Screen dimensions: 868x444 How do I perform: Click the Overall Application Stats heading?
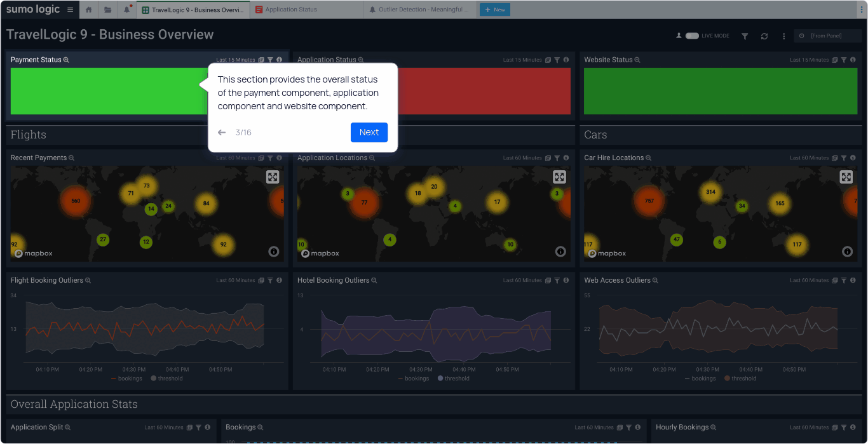74,405
